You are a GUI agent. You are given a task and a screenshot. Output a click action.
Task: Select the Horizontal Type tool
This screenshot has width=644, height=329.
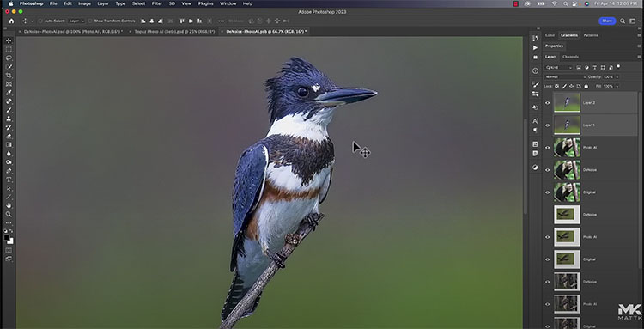(x=9, y=180)
